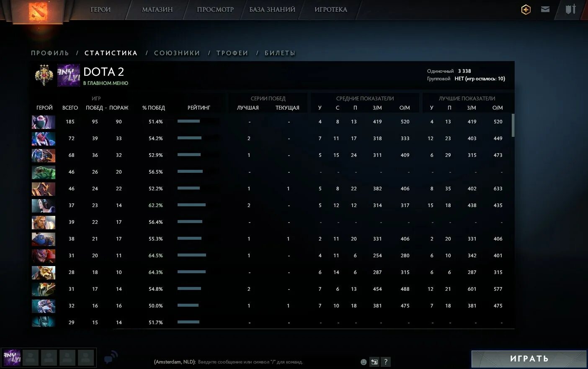Click the last empty party slot
This screenshot has height=369, width=588.
[86, 358]
